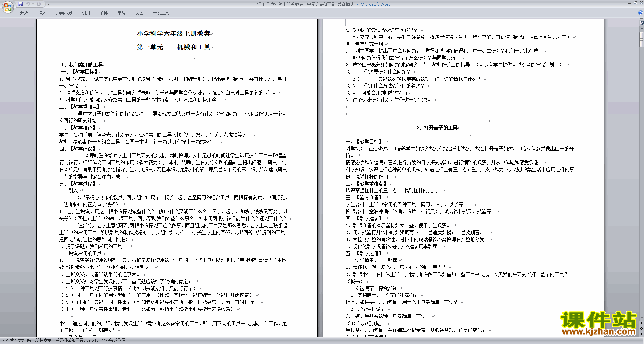Click the line 认识掌握杠杆上的三个点
This screenshot has width=644, height=344.
tap(371, 190)
